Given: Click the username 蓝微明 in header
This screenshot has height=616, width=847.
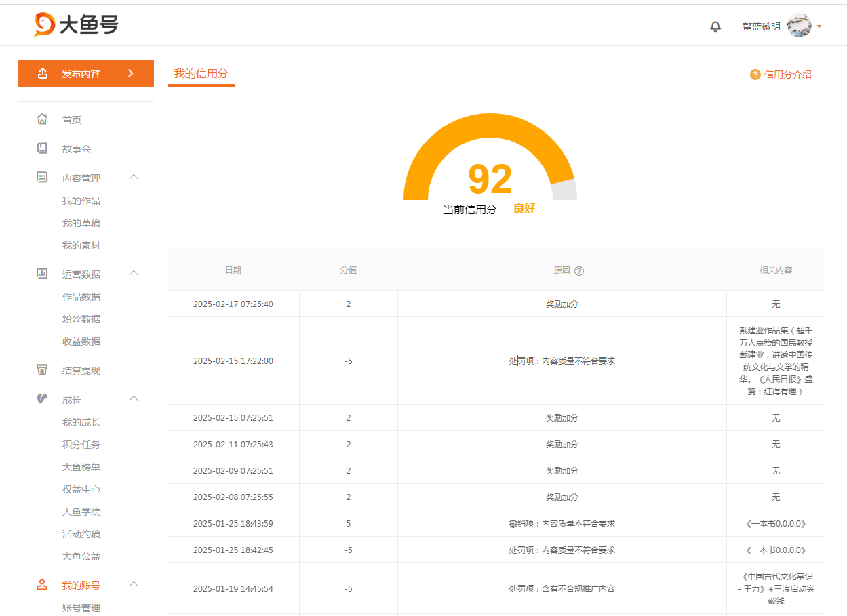Looking at the screenshot, I should [762, 26].
